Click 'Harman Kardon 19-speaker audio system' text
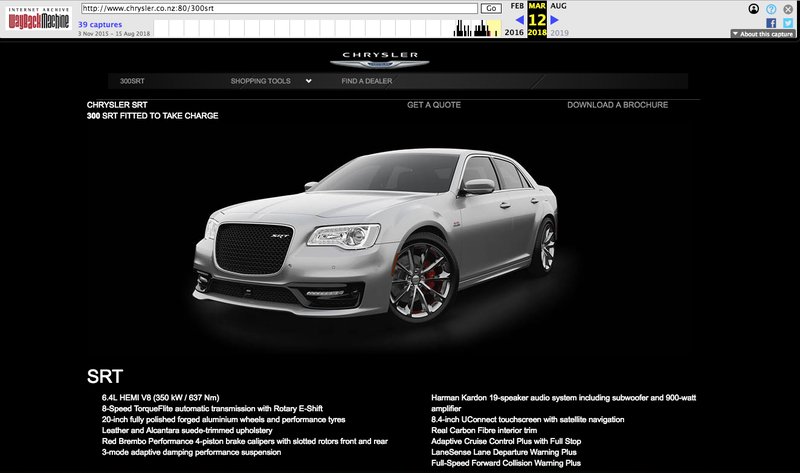This screenshot has width=800, height=473. (x=500, y=397)
